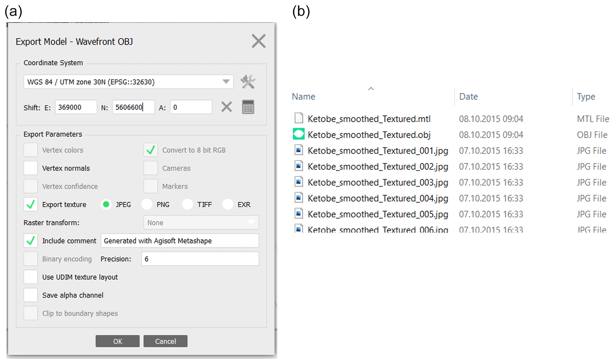Screen dimensions: 615x364
Task: Click the Ketobe_smoothed_Textured_001.jpg image icon
Action: point(298,150)
